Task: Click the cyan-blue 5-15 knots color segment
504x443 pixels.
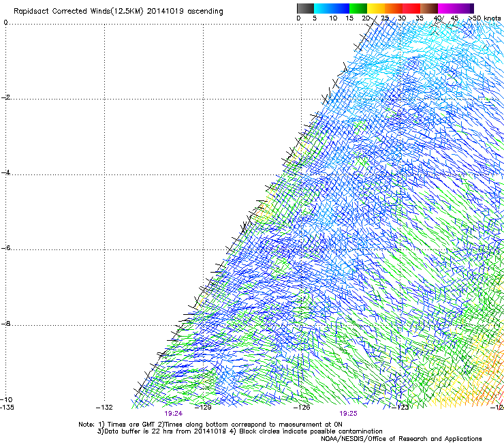Action: click(332, 8)
